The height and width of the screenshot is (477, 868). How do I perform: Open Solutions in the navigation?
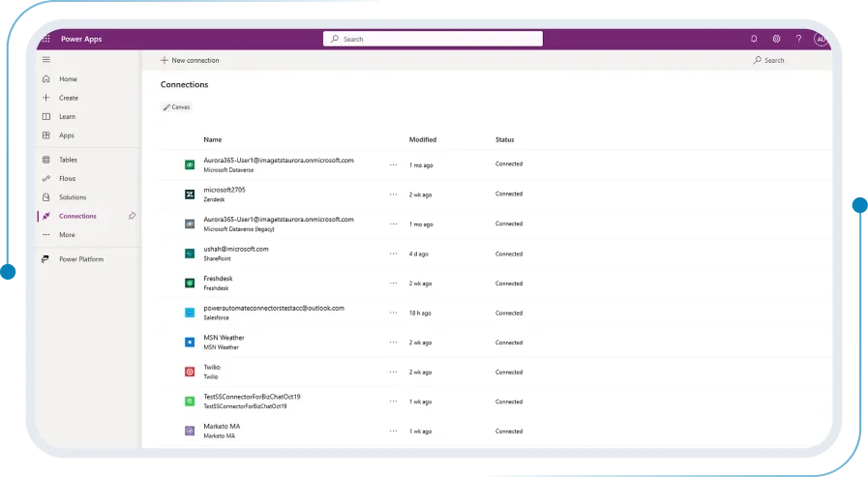point(73,197)
